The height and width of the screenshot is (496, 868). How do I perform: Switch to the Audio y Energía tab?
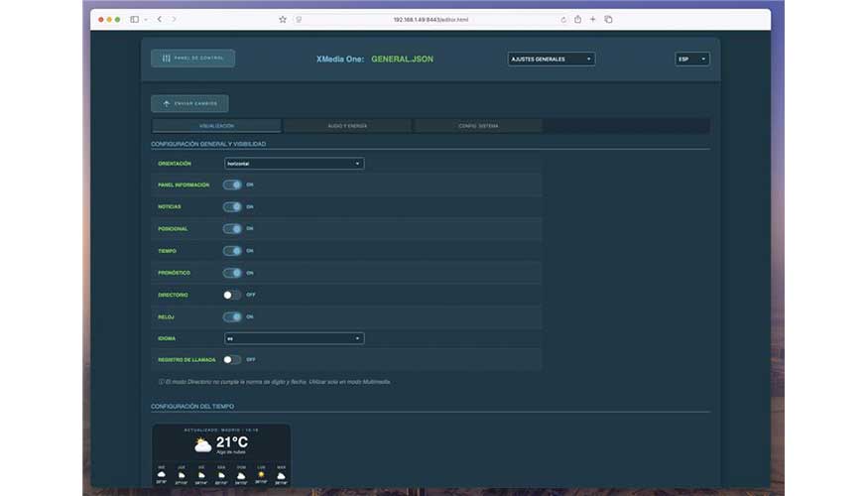(x=347, y=126)
